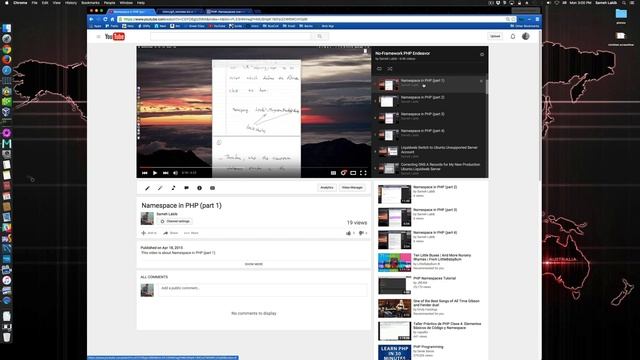Open the More actions menu under the video

(191, 233)
